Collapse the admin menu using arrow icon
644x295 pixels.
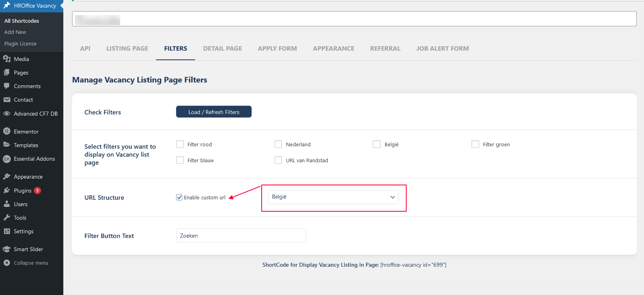7,263
